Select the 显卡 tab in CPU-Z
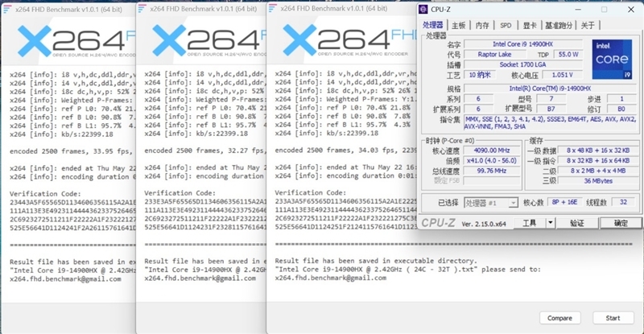The image size is (644, 334). 530,26
